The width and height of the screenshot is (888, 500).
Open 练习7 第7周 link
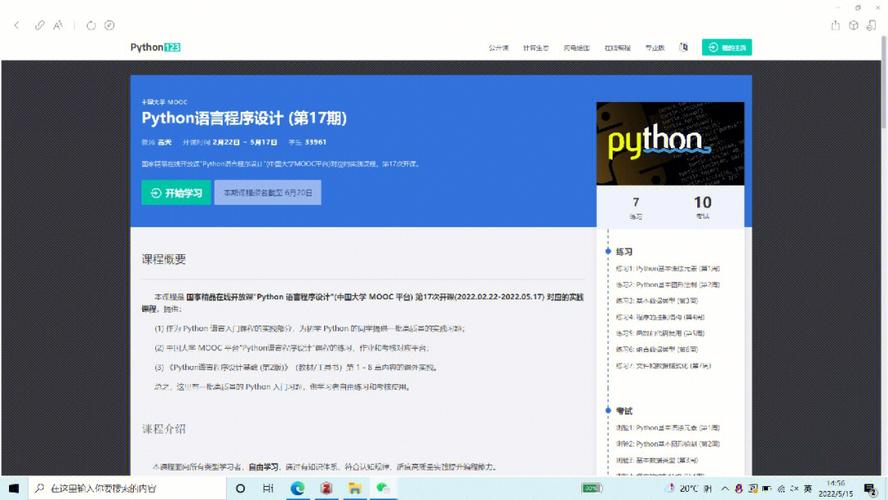[x=663, y=366]
